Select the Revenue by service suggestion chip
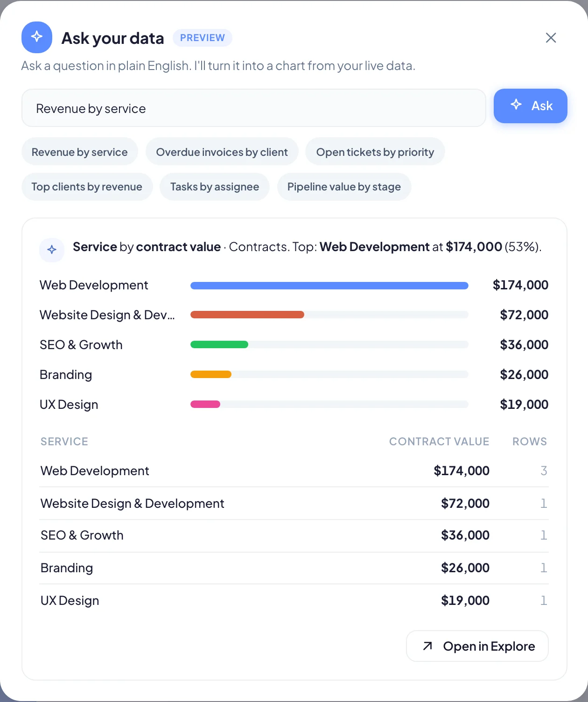 [x=80, y=152]
